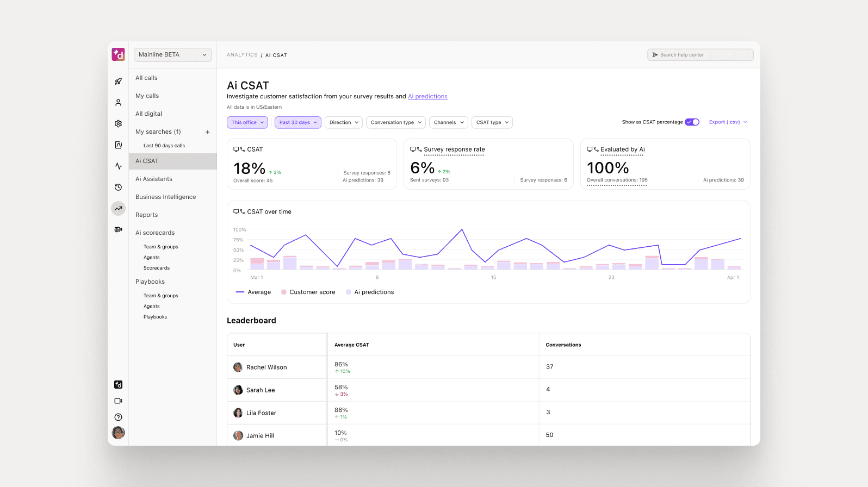Toggle the Average series in chart legend
This screenshot has width=868, height=487.
pos(253,292)
